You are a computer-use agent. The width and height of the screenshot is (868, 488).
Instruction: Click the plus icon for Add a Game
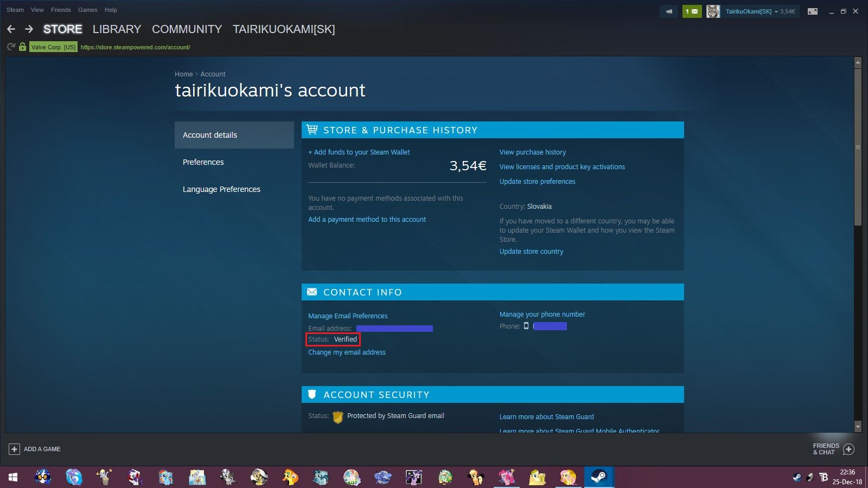15,449
